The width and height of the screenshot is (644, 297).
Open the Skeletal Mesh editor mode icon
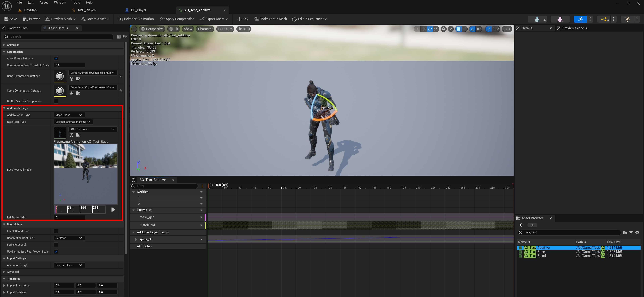560,19
